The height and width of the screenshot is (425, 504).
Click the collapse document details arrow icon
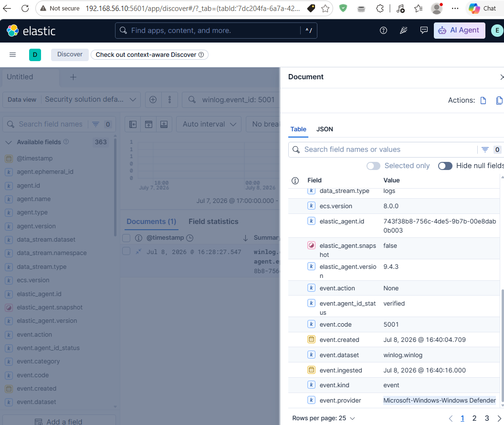(x=138, y=252)
